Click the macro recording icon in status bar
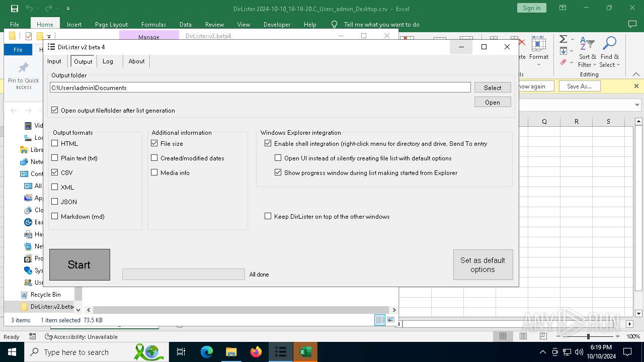The image size is (644, 362). 33,336
